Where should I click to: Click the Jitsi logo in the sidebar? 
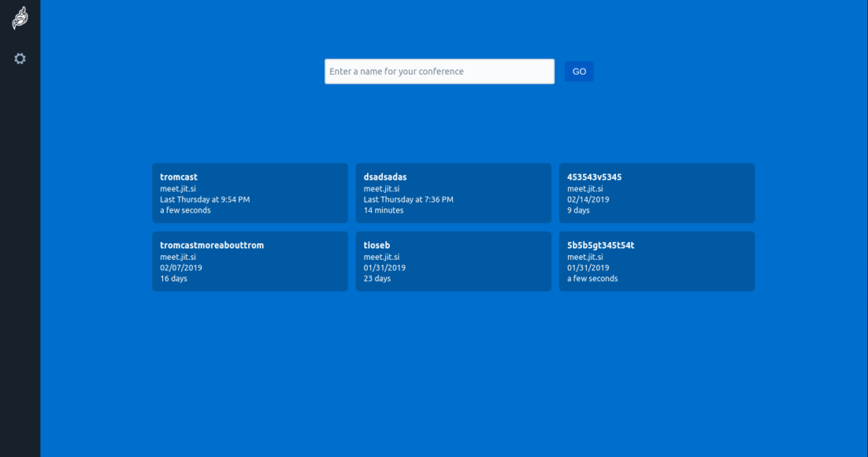[x=20, y=18]
